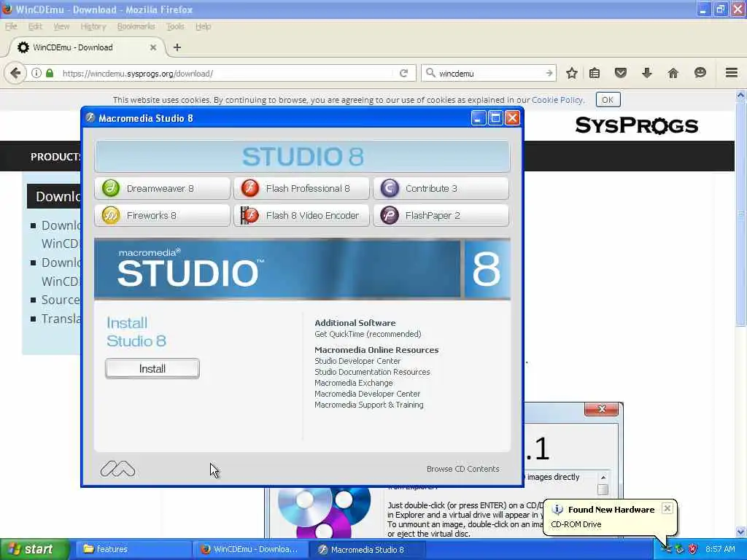
Task: Open FlashPaper 2 option
Action: pos(441,216)
